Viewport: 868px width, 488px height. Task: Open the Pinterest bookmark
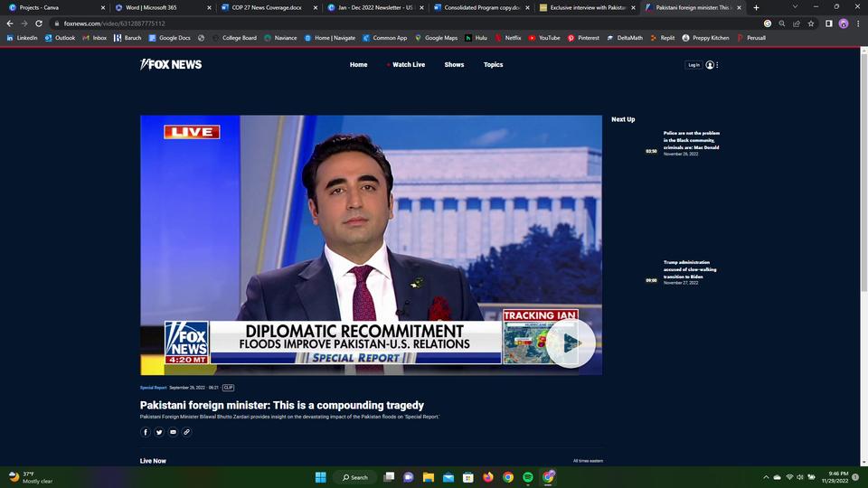pos(583,38)
